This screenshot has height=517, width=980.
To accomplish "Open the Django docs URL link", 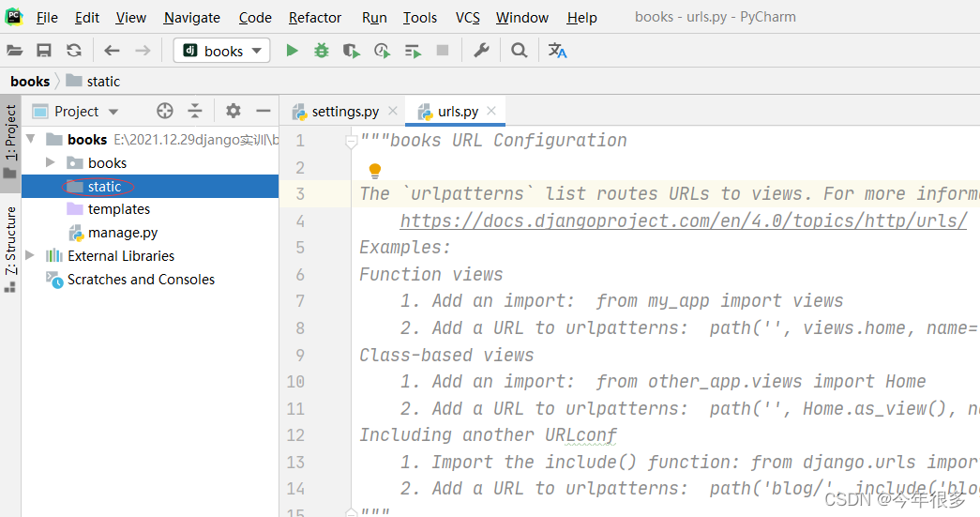I will click(x=683, y=220).
